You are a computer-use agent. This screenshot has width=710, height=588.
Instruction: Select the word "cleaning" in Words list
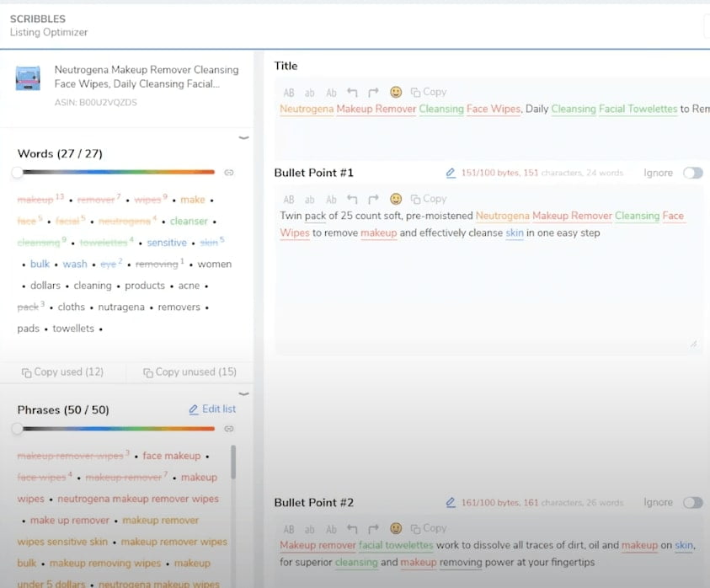[x=93, y=286]
